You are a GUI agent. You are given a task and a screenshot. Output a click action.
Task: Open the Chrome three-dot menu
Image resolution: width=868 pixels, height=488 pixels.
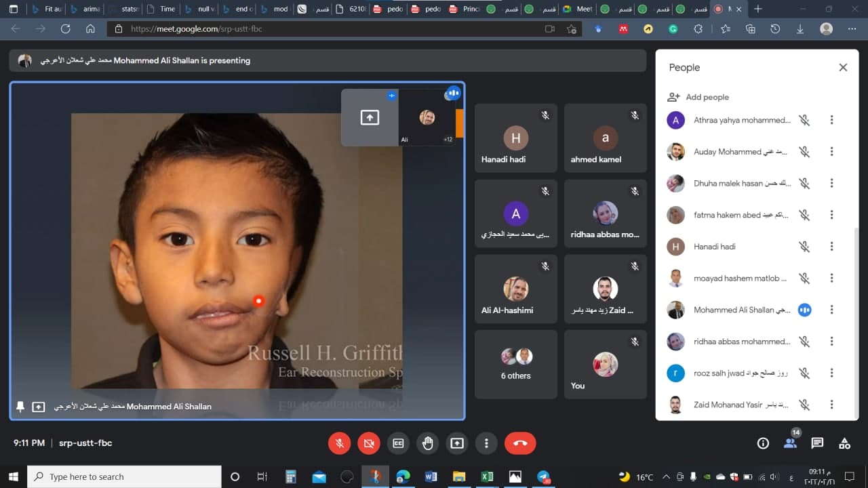click(852, 29)
